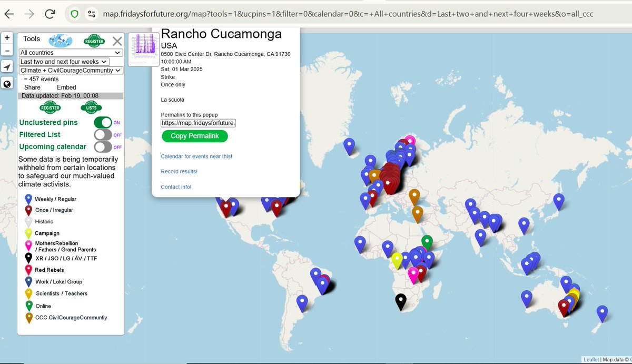Open the Record results link
Image resolution: width=632 pixels, height=364 pixels.
click(179, 172)
